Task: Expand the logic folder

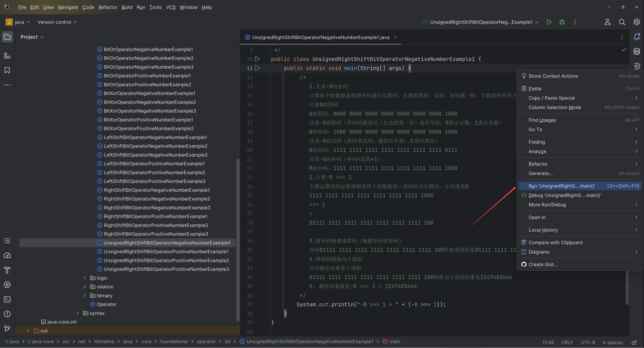Action: coord(84,278)
